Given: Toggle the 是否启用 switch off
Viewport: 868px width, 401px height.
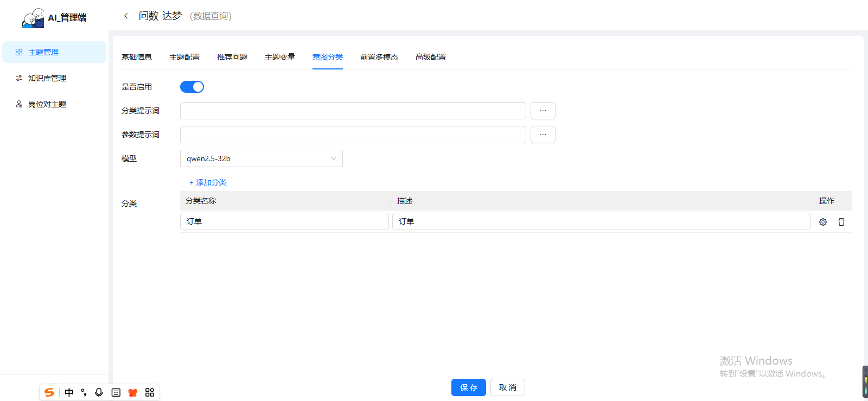Looking at the screenshot, I should tap(192, 87).
